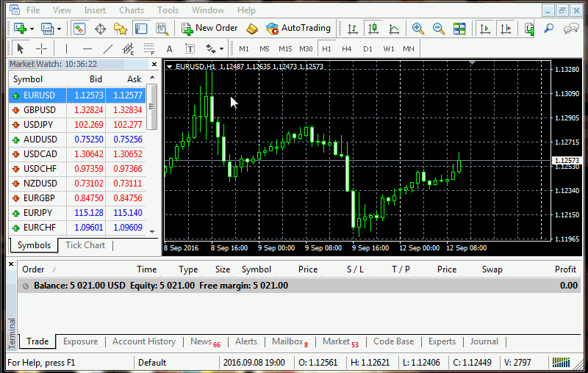The image size is (588, 373).
Task: Select the GBPUSD symbol row
Action: click(77, 110)
